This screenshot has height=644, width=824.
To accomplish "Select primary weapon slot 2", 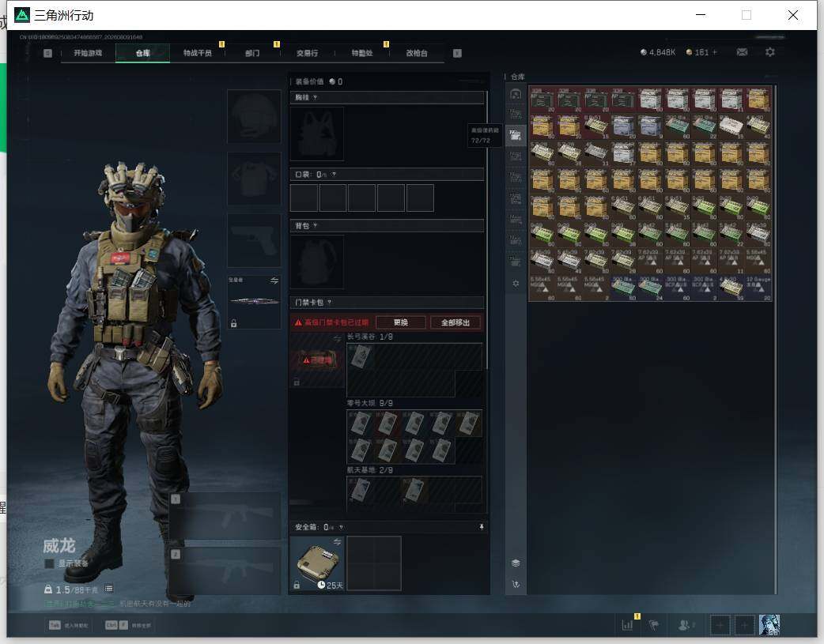I will tap(225, 571).
